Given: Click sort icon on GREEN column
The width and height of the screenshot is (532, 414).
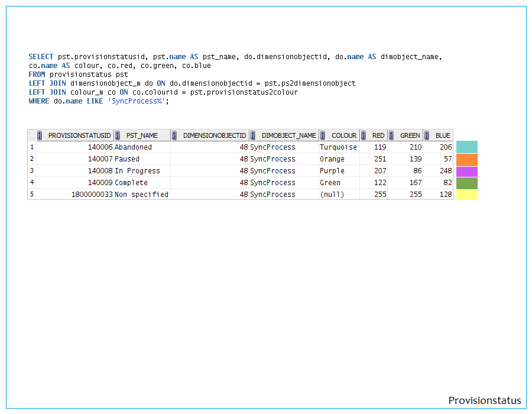Looking at the screenshot, I should (x=391, y=135).
